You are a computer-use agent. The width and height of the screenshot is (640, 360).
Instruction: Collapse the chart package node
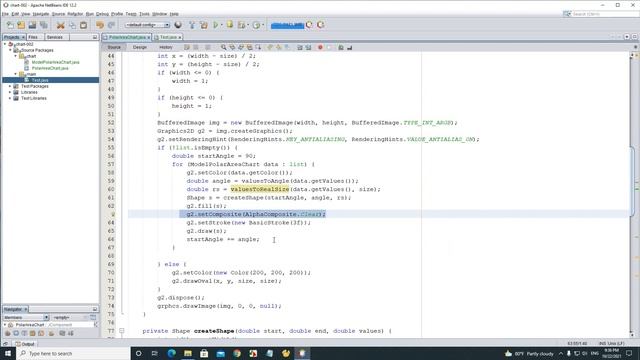pos(16,56)
